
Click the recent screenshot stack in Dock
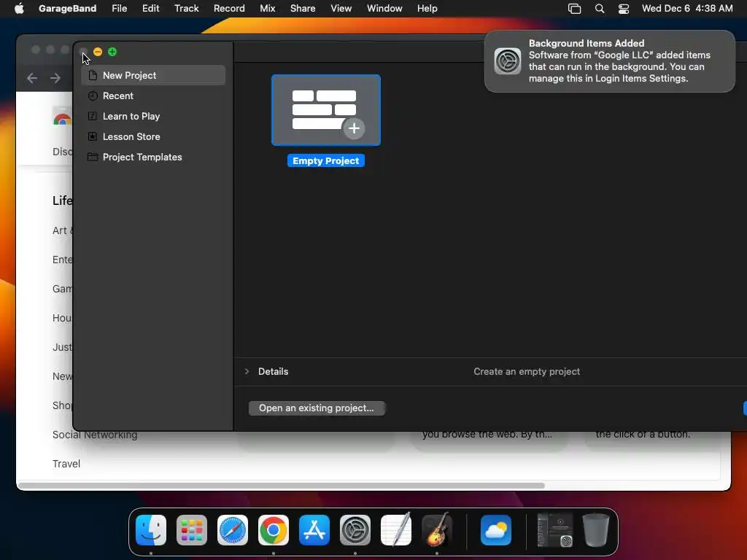pyautogui.click(x=554, y=530)
